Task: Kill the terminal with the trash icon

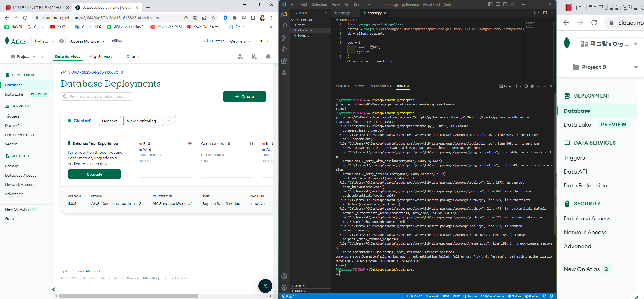Action: [x=532, y=86]
